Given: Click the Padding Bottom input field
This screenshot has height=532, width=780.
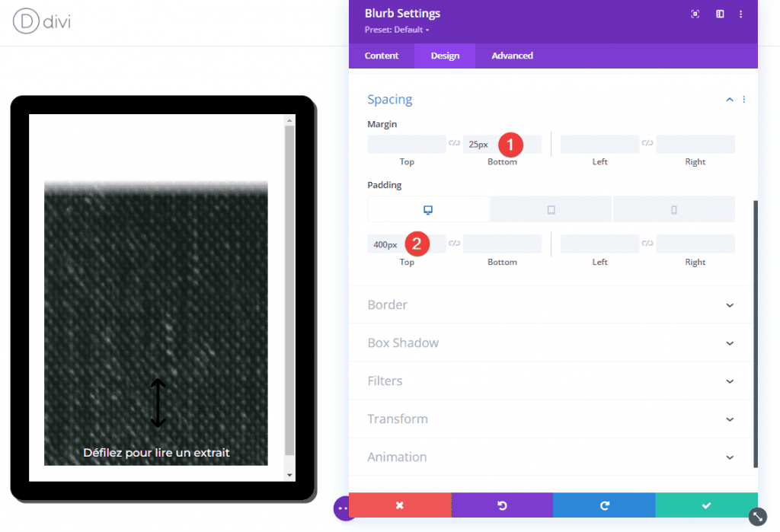Looking at the screenshot, I should pos(502,244).
